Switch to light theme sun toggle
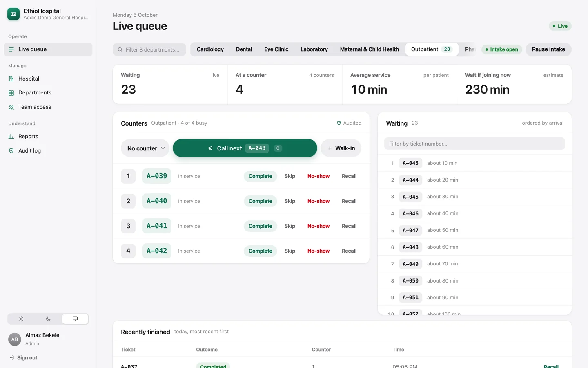This screenshot has height=368, width=588. (21, 319)
